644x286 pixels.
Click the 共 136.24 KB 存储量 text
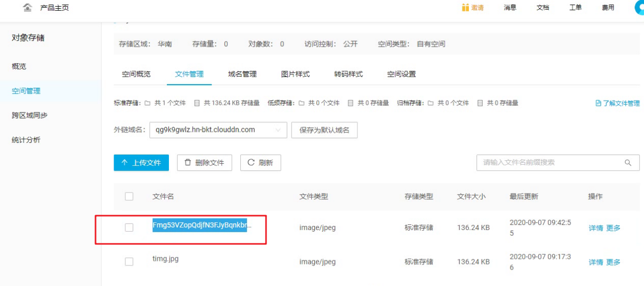coord(232,103)
